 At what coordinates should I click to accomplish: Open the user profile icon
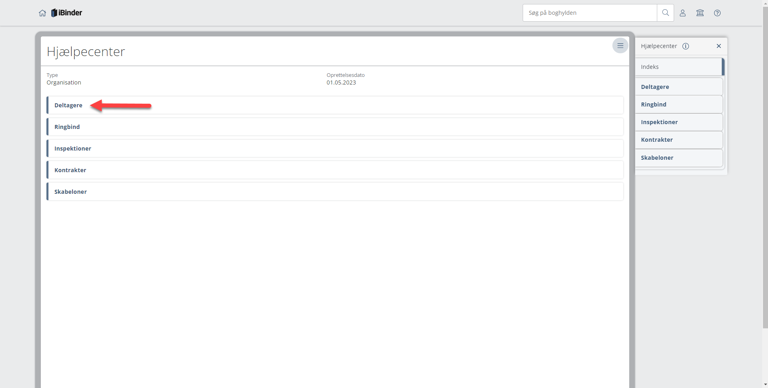point(682,13)
